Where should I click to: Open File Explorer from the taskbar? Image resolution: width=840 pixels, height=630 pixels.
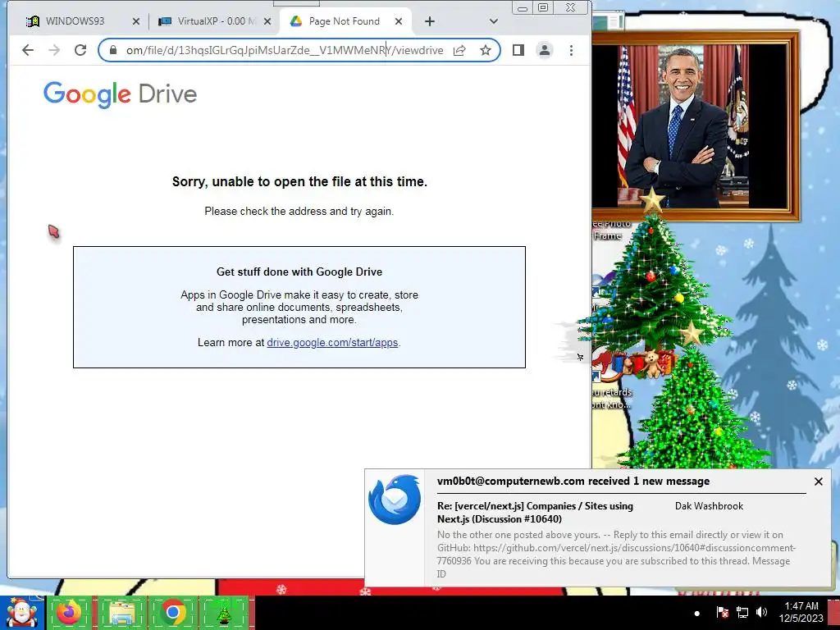click(121, 613)
